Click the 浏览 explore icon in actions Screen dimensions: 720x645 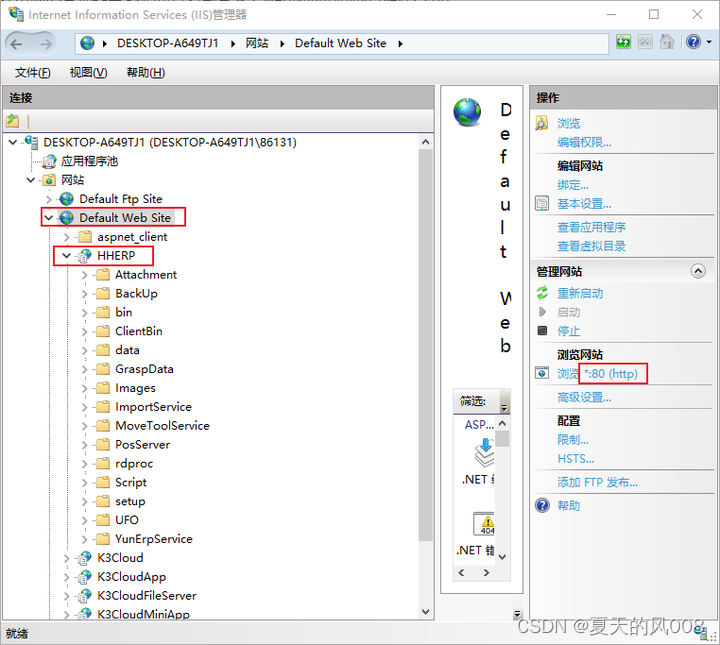(x=542, y=123)
